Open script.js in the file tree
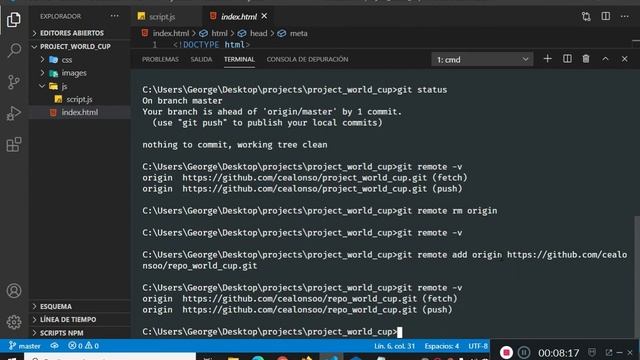Screen dimensions: 640x360 point(80,99)
